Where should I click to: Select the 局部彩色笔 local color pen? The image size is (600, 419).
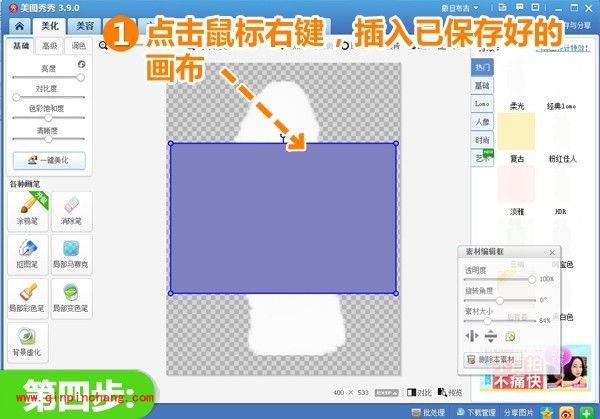pyautogui.click(x=28, y=296)
